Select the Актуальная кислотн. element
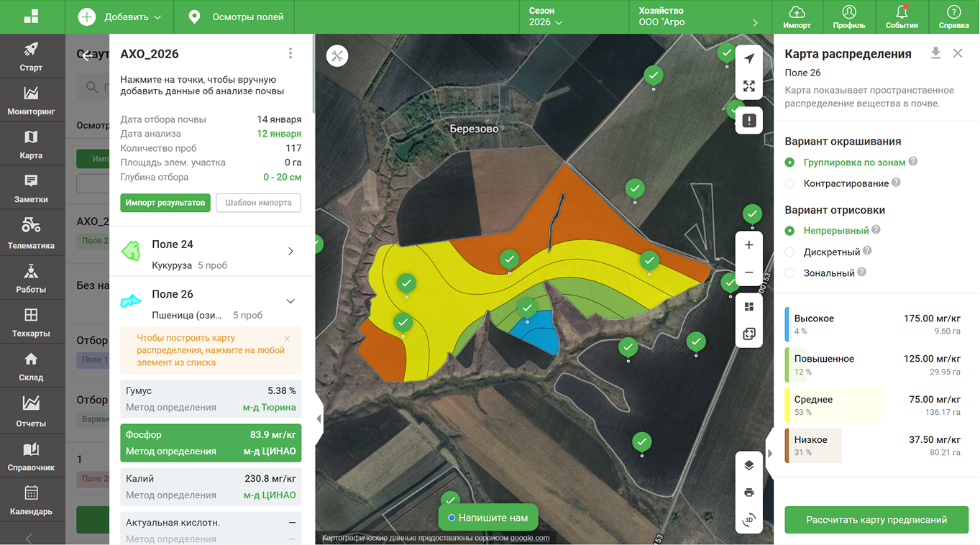This screenshot has height=545, width=980. coord(211,528)
